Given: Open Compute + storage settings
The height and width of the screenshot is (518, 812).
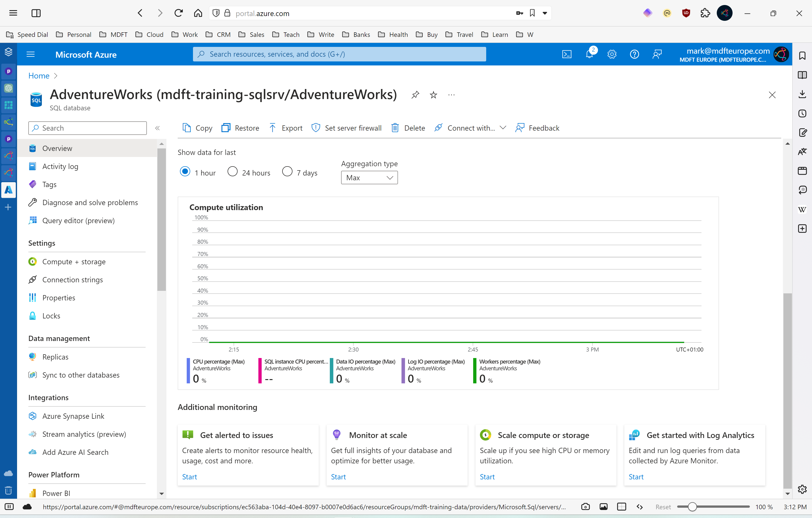Looking at the screenshot, I should (74, 262).
